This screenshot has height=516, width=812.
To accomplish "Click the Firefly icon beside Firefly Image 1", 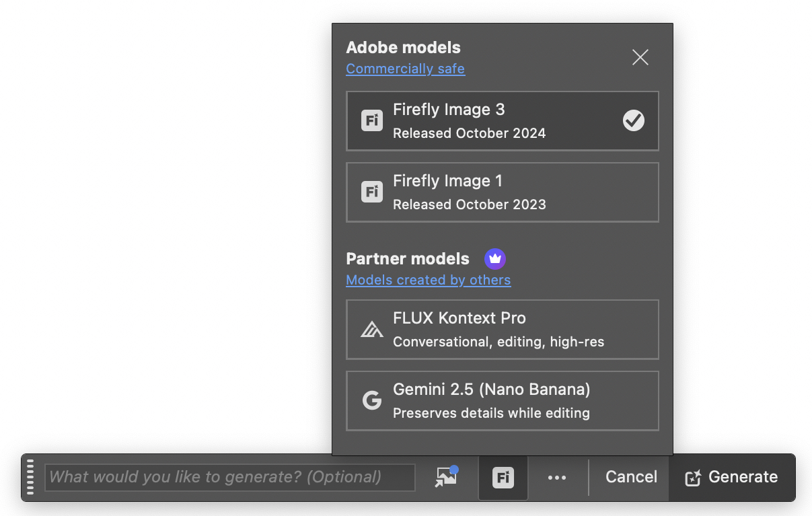I will click(372, 192).
